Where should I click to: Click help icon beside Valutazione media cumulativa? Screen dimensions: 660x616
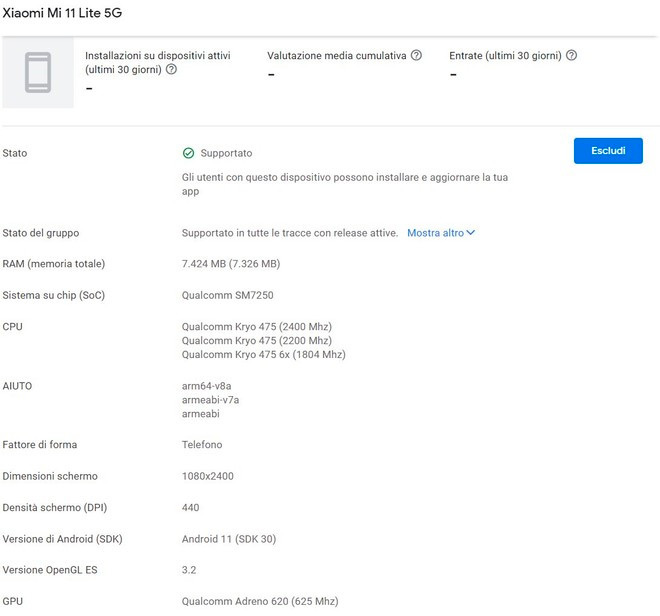click(416, 56)
